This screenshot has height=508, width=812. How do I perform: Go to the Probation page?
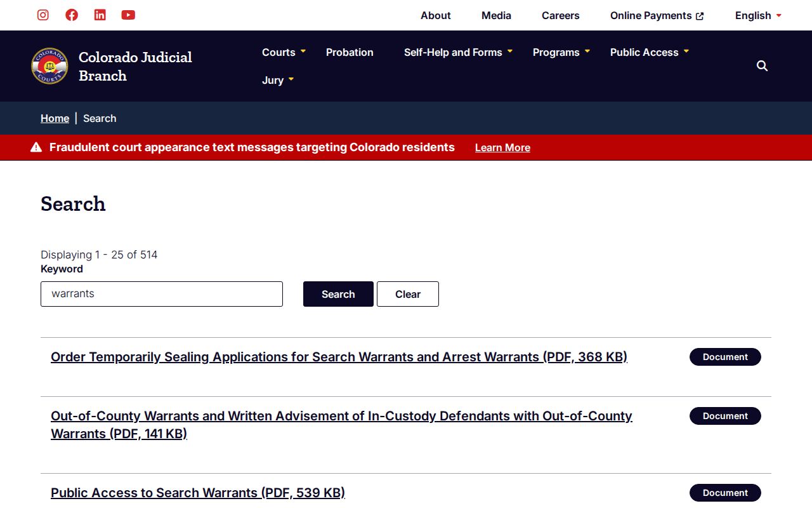[x=350, y=52]
